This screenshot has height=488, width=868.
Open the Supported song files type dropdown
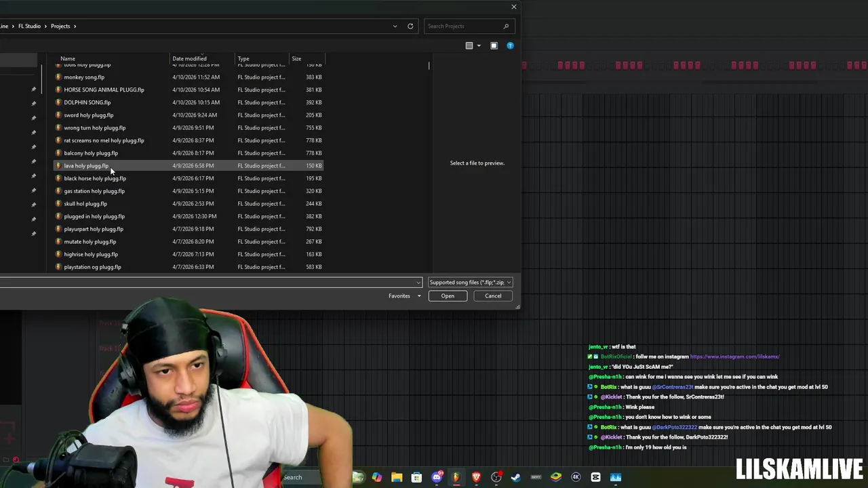[x=470, y=283]
